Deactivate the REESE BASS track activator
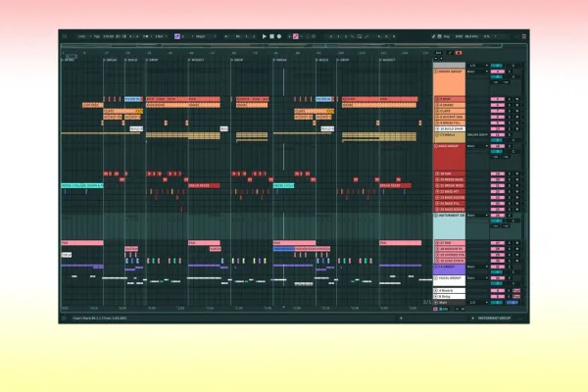 (498, 180)
